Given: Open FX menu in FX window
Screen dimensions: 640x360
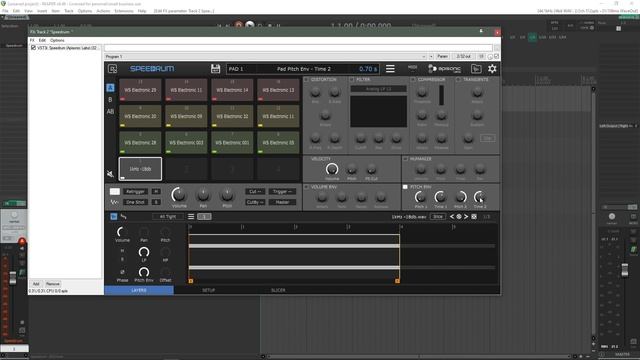Looking at the screenshot, I should point(32,40).
